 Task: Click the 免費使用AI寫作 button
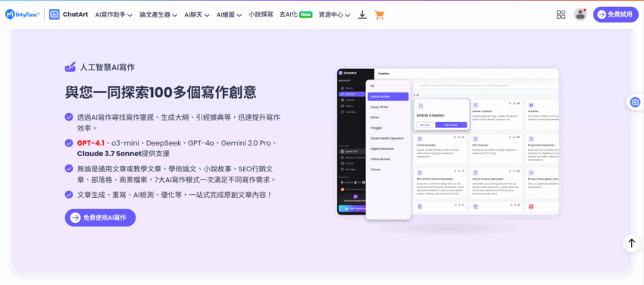tap(100, 218)
